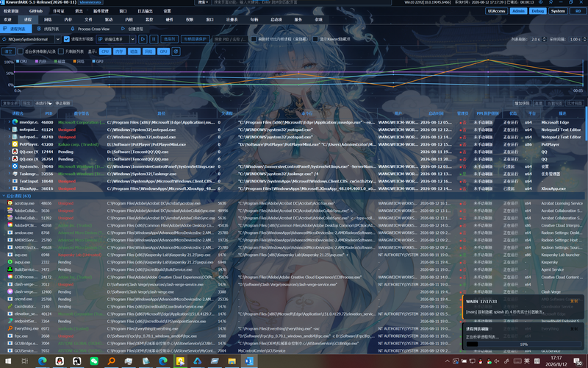The width and height of the screenshot is (588, 368).
Task: Switch to the 注册表 registry tab
Action: click(232, 19)
